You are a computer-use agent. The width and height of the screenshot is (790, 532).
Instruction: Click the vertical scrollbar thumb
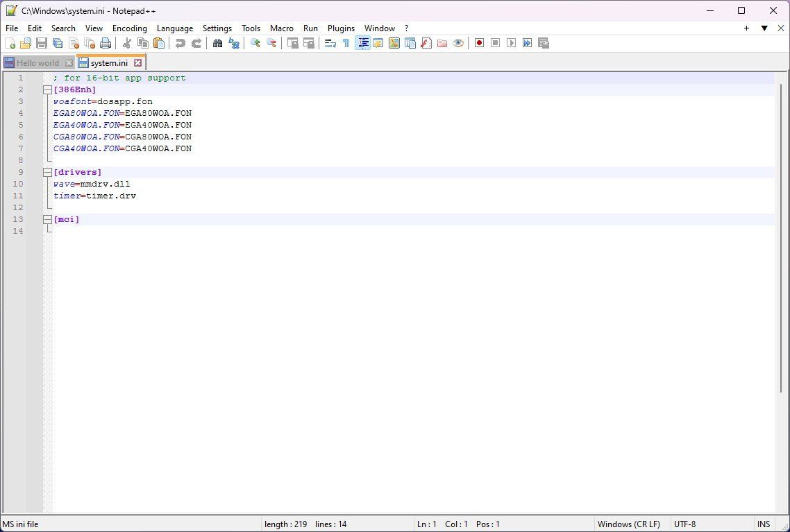pyautogui.click(x=782, y=238)
